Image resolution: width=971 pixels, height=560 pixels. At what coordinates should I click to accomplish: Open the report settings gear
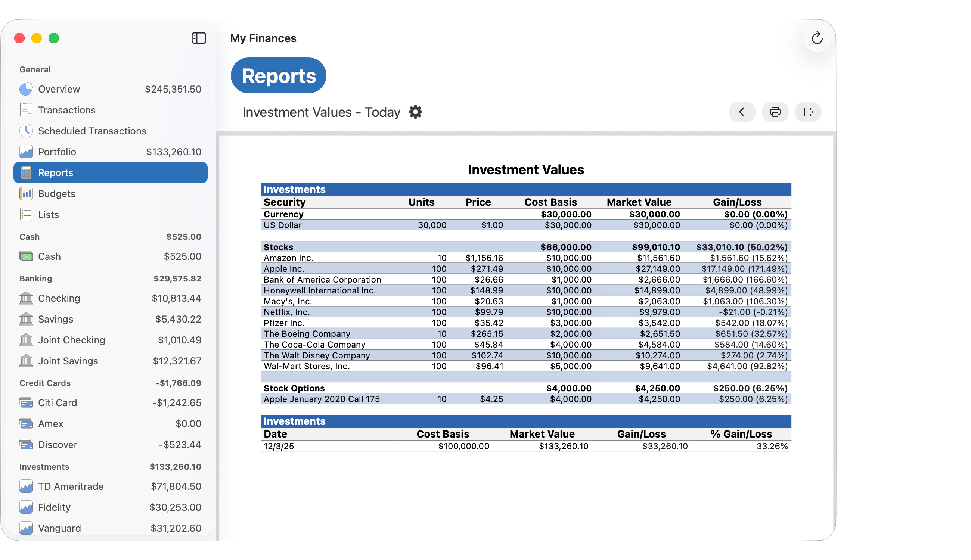[x=416, y=112]
